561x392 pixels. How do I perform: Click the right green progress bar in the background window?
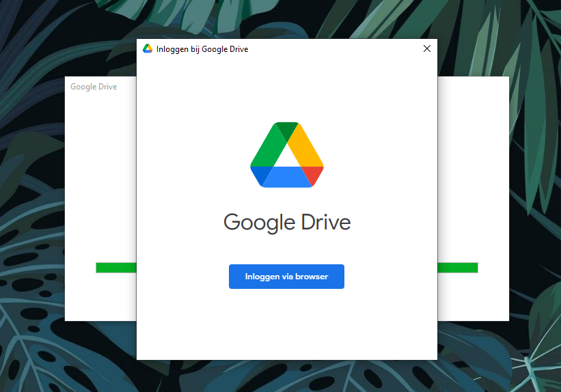tap(458, 268)
